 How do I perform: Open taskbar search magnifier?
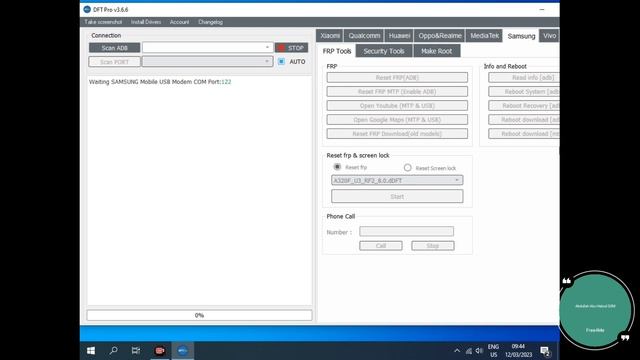[x=113, y=351]
